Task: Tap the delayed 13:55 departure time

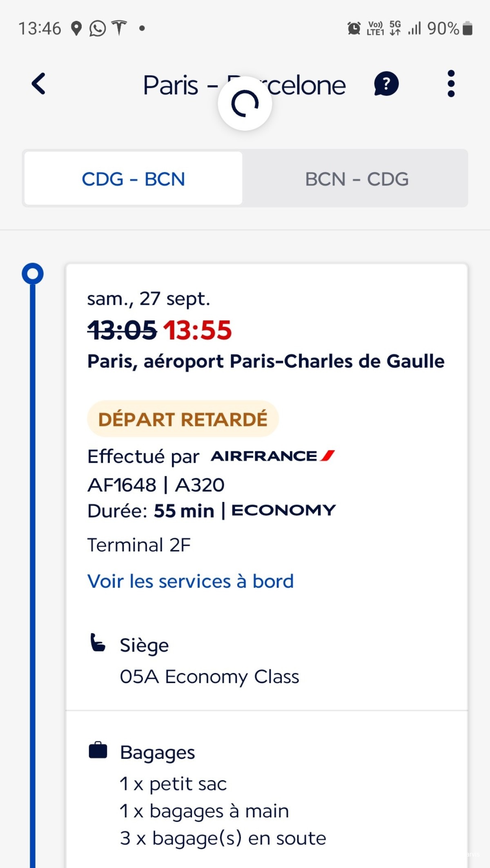Action: (198, 330)
